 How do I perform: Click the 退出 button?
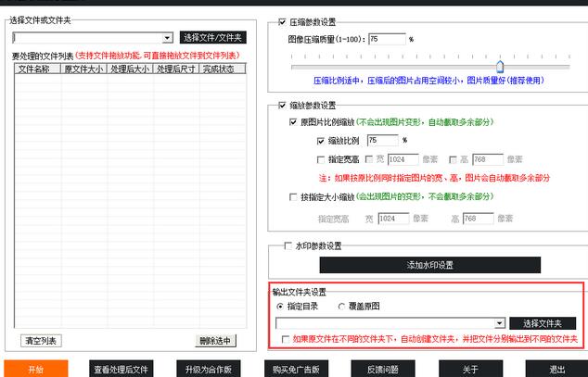pyautogui.click(x=556, y=370)
